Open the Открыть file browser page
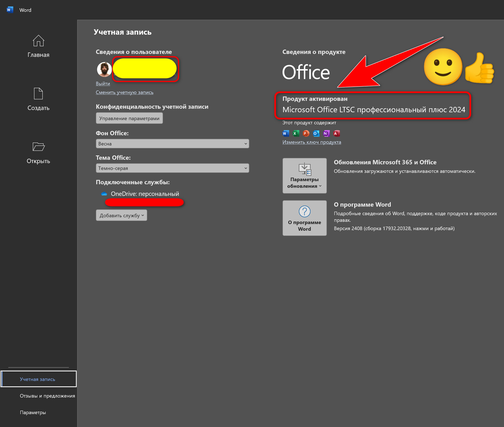Image resolution: width=504 pixels, height=427 pixels. click(x=39, y=153)
